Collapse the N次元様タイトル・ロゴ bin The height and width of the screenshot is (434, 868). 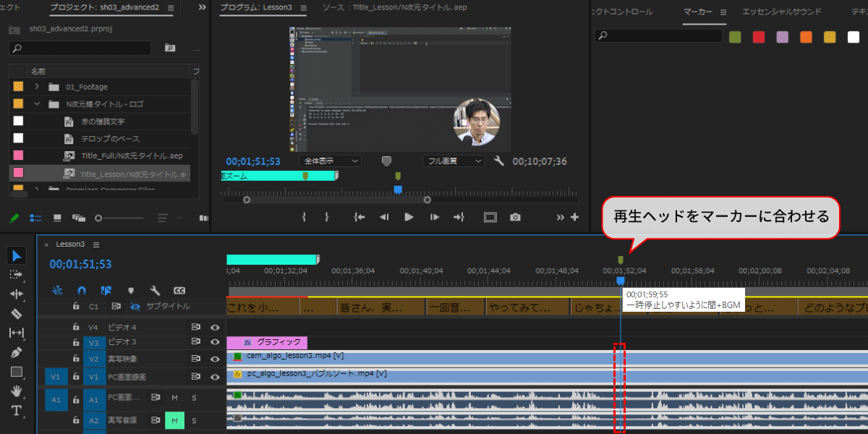tap(36, 104)
